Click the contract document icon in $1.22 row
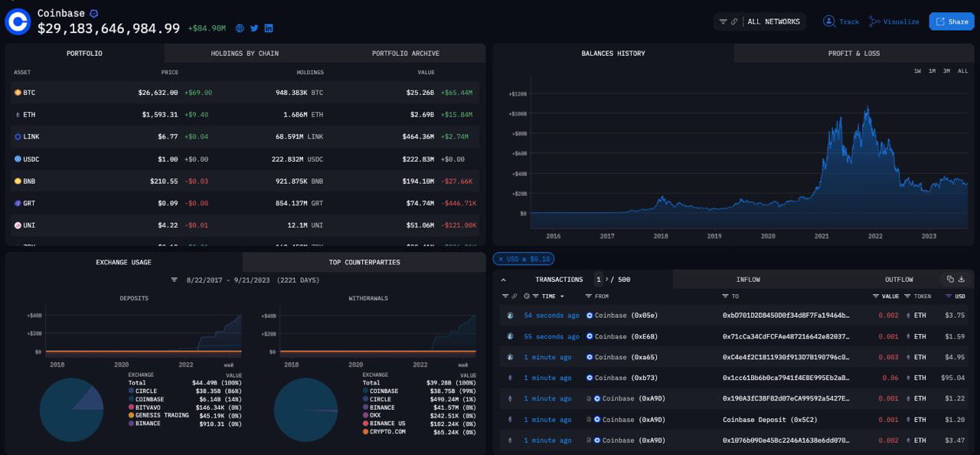This screenshot has height=455, width=980. (588, 398)
